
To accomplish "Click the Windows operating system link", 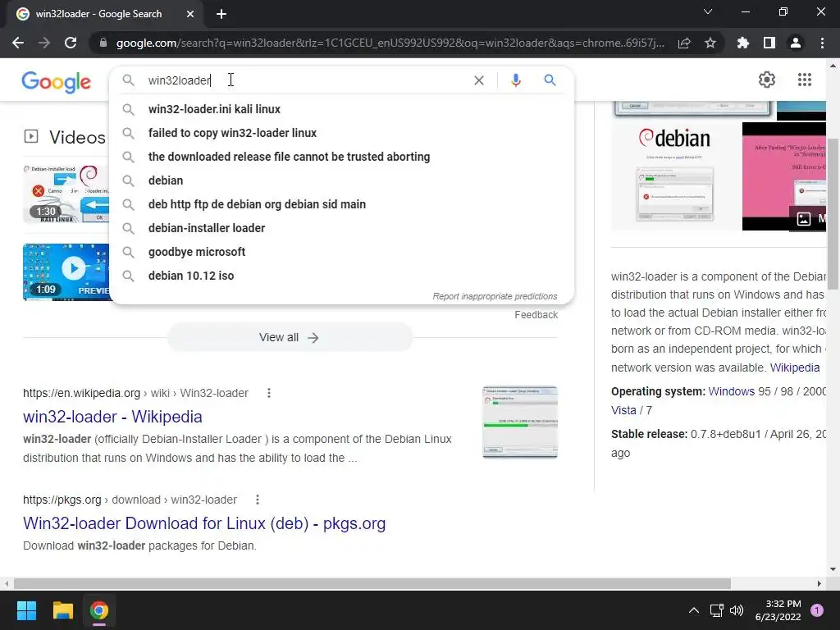I will [x=731, y=391].
